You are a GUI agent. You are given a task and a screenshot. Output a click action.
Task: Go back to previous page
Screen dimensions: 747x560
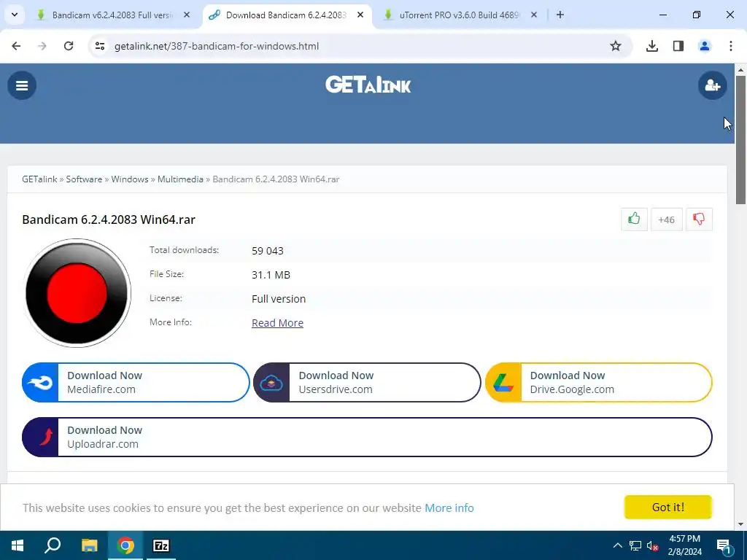click(x=16, y=46)
